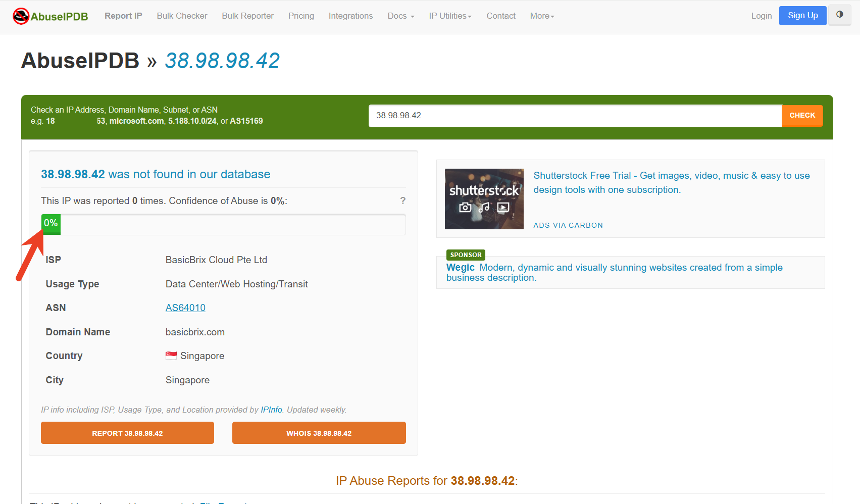Click the Login link
The image size is (860, 504).
pos(762,16)
